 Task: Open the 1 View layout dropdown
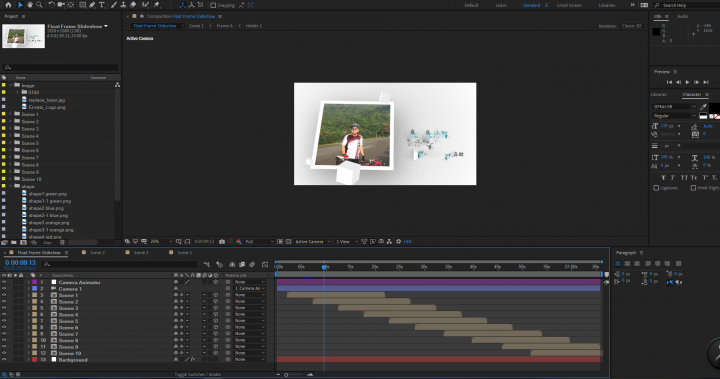click(346, 241)
